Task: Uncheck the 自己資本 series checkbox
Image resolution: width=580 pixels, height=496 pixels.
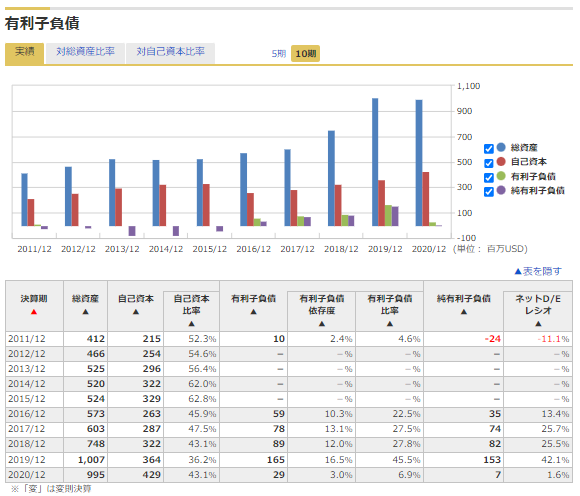Action: tap(489, 163)
